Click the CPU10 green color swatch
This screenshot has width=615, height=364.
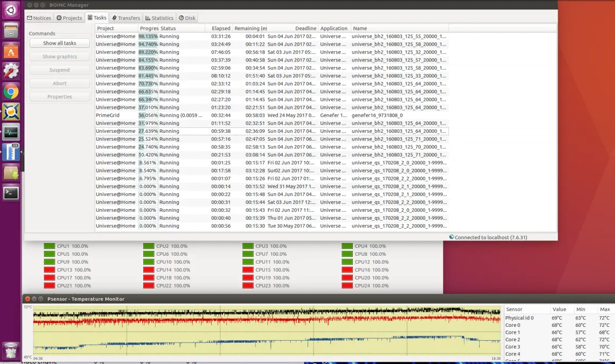149,262
